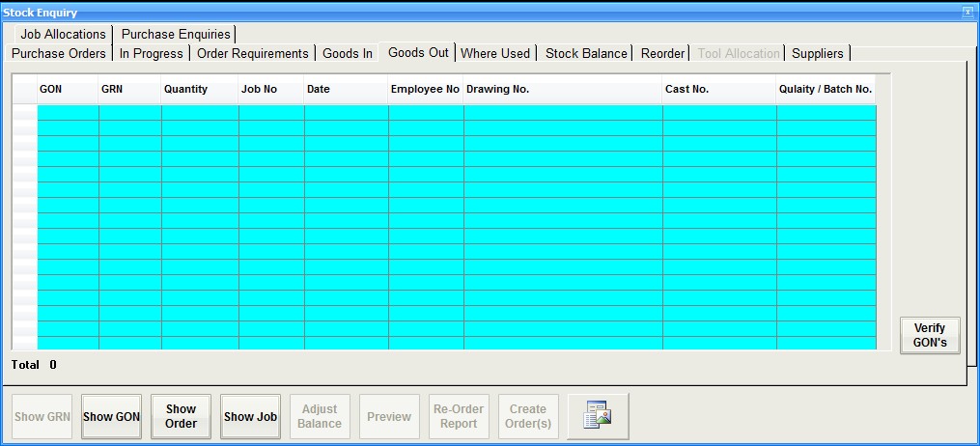Click the Date column header
Image resolution: width=980 pixels, height=446 pixels.
[346, 89]
